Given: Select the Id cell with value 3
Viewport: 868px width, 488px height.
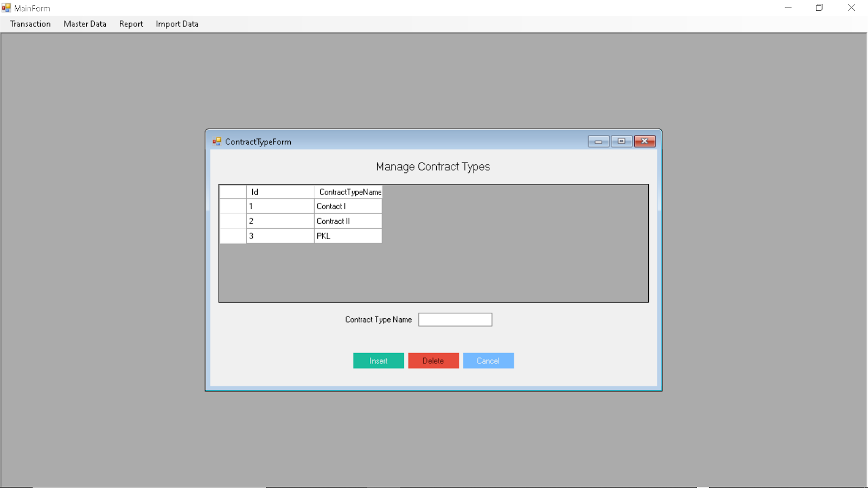Looking at the screenshot, I should 280,236.
